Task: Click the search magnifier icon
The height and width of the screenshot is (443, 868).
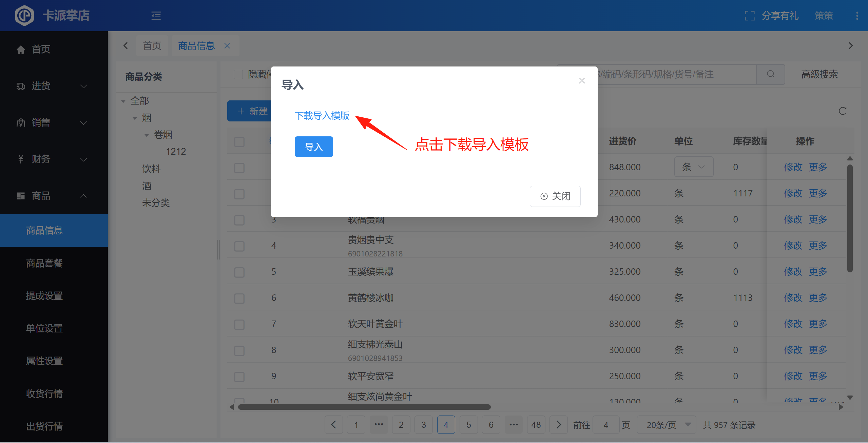Action: click(x=770, y=74)
